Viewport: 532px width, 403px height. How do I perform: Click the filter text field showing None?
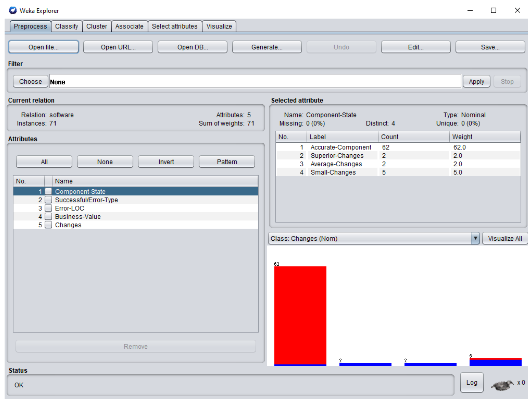255,82
